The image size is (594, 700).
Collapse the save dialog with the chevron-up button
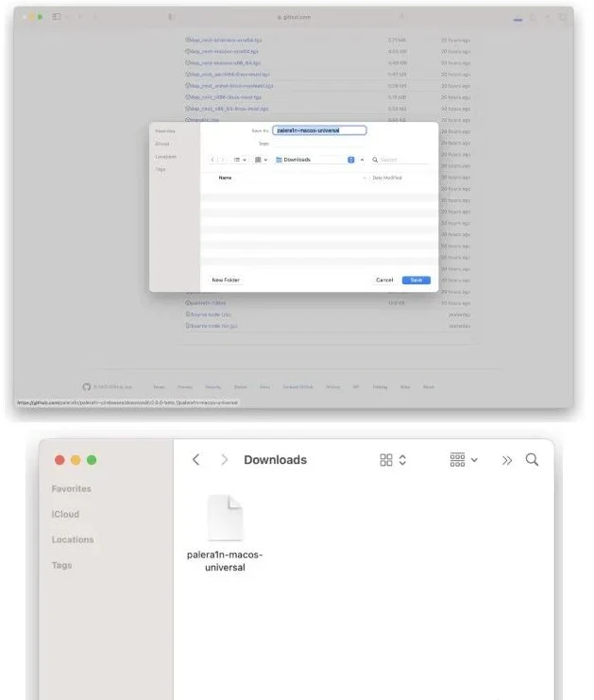(x=362, y=160)
